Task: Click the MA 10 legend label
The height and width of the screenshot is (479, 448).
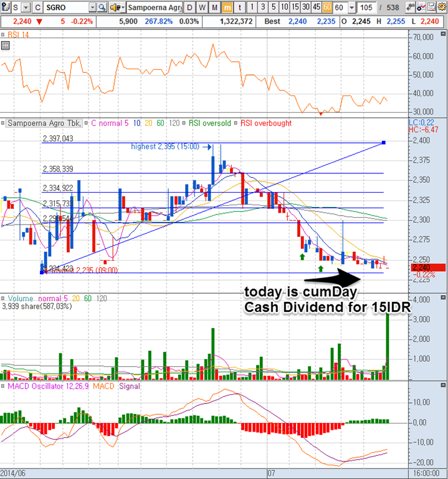Action: pyautogui.click(x=136, y=123)
